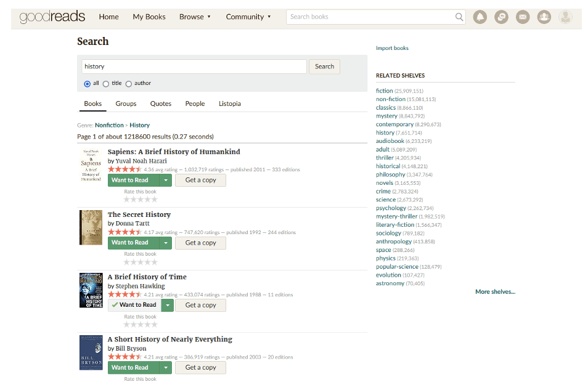Image resolution: width=588 pixels, height=382 pixels.
Task: Open author Yuval Noah Harari's page
Action: coord(141,161)
